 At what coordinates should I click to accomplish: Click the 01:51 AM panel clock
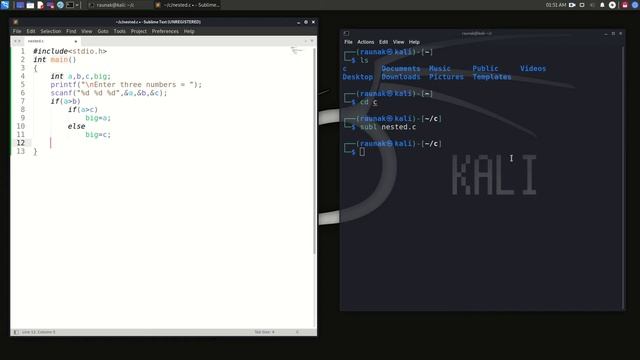point(556,5)
